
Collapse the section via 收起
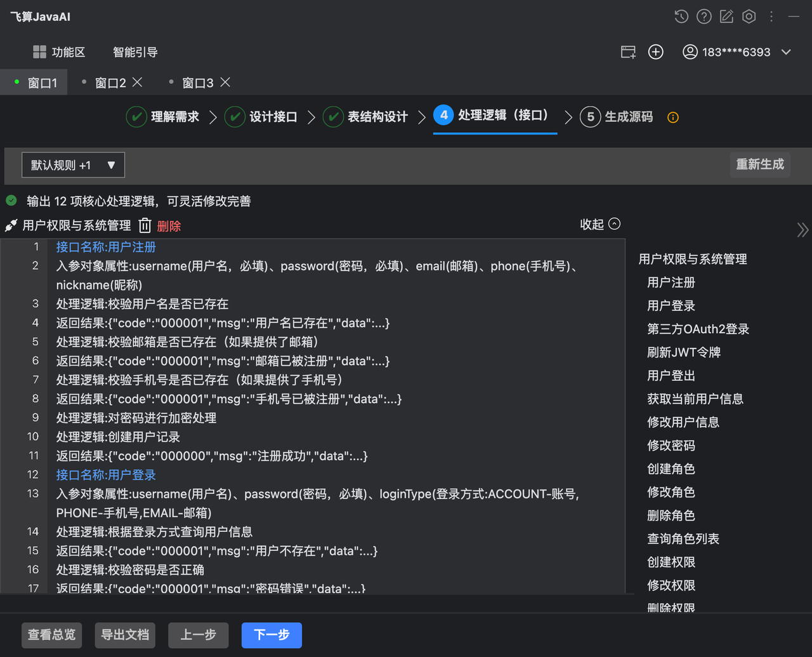coord(599,224)
